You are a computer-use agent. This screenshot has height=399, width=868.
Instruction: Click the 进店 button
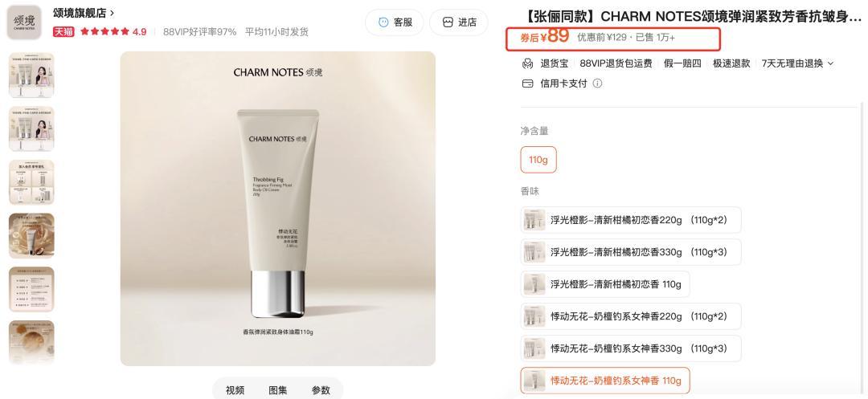click(x=459, y=22)
